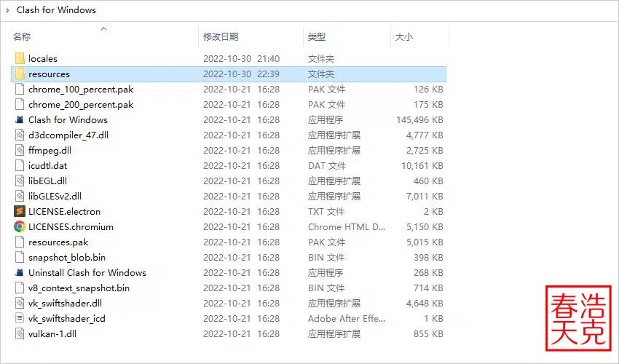Click the 145,496 KB size cell
Viewport: 619px width, 364px height.
tap(419, 119)
